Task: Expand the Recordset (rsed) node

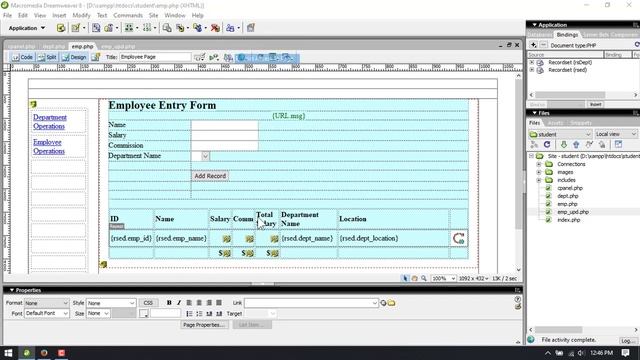Action: click(532, 70)
